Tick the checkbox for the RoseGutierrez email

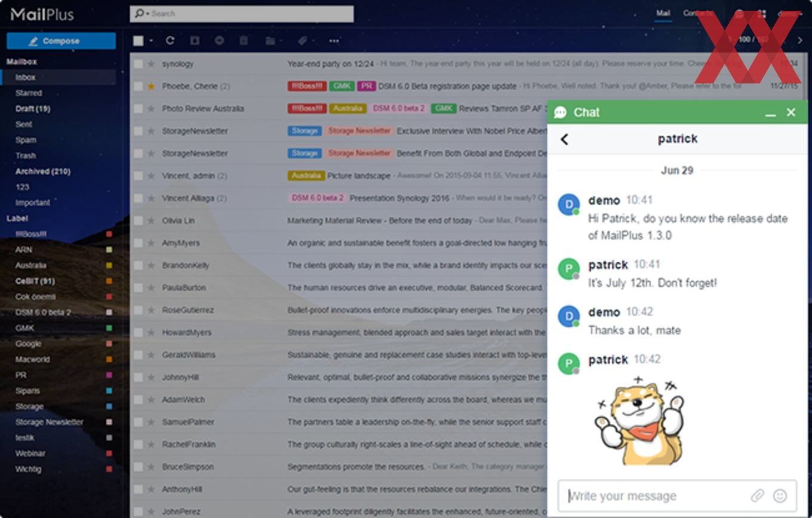pyautogui.click(x=138, y=310)
